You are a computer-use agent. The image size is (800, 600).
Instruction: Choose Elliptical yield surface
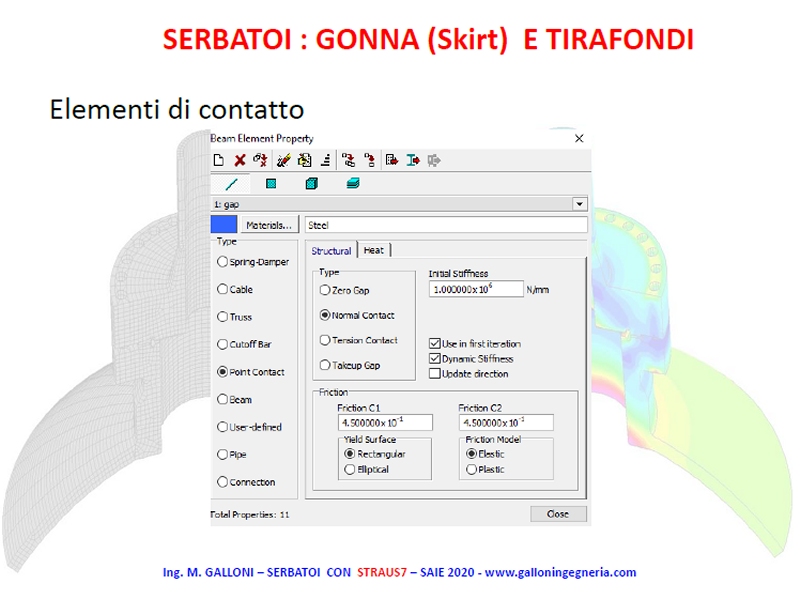349,469
